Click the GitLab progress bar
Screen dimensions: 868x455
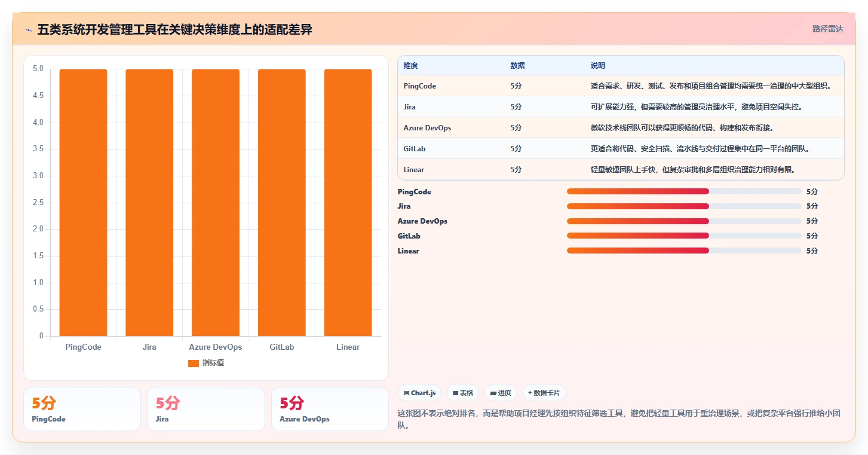coord(684,236)
